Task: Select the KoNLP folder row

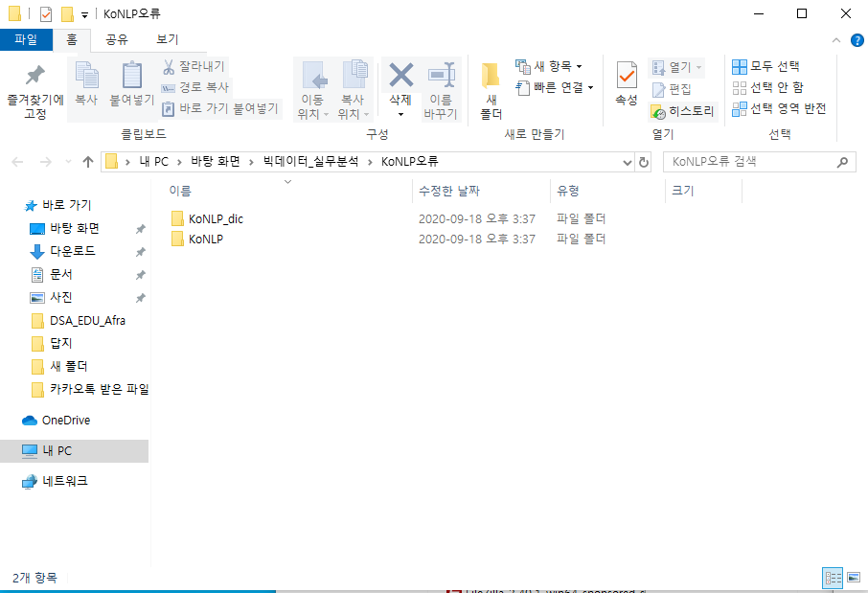Action: [x=387, y=239]
